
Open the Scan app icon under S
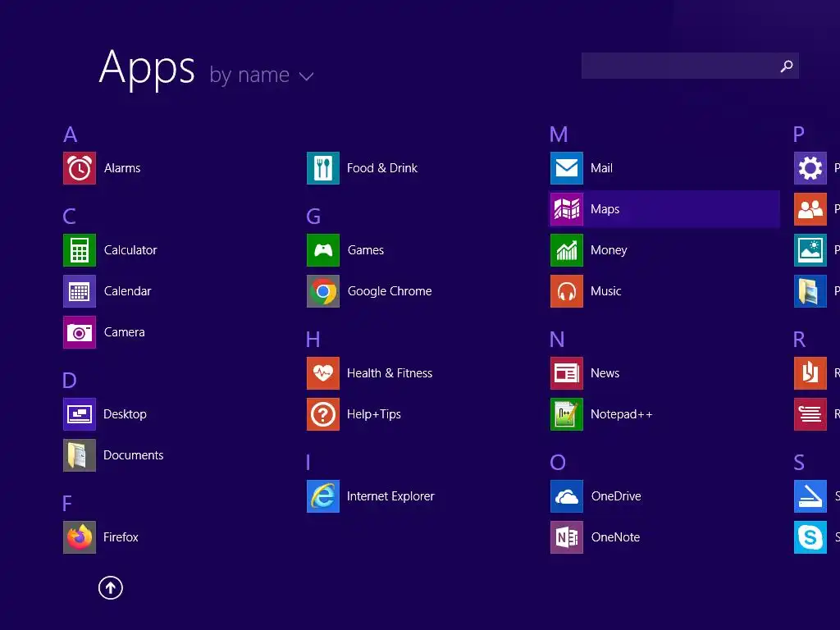pos(810,496)
